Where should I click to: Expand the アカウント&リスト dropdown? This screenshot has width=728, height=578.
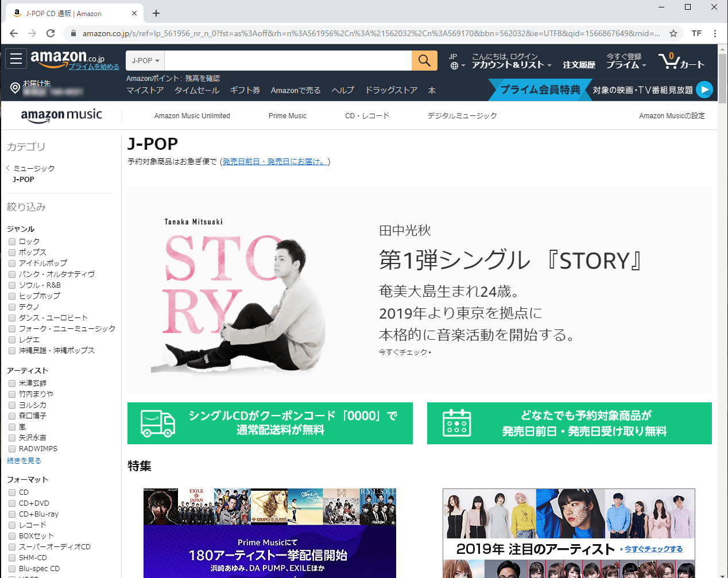pyautogui.click(x=511, y=61)
